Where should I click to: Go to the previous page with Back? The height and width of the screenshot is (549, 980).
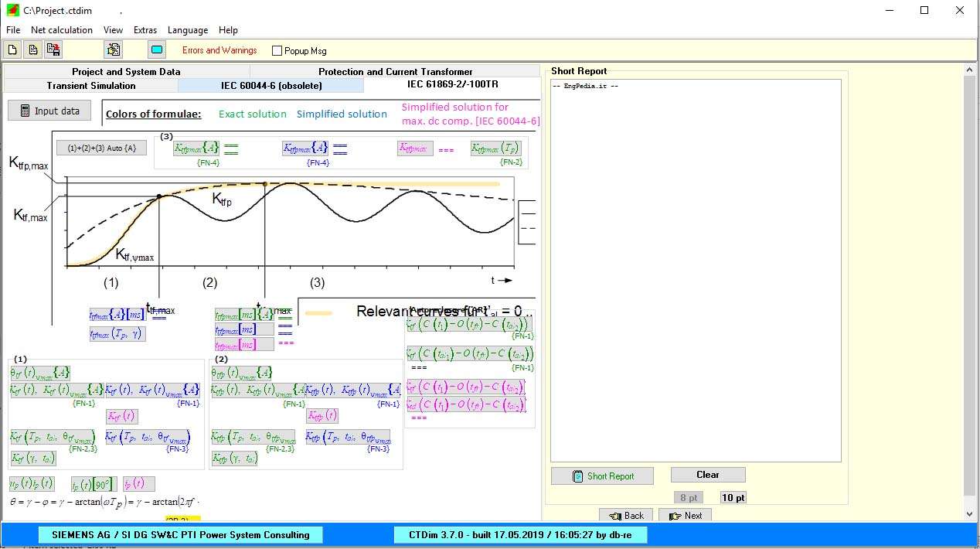tap(626, 516)
